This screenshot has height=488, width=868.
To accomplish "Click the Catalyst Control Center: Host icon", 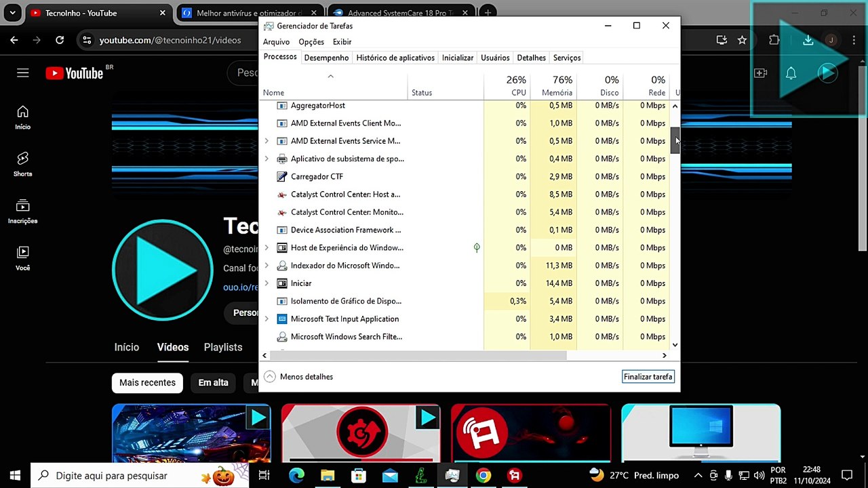I will coord(282,195).
